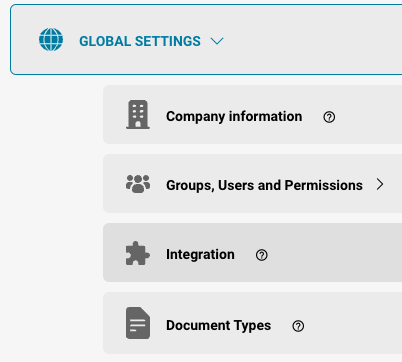Expand Groups, Users and Permissions arrow
The width and height of the screenshot is (402, 362).
tap(380, 184)
